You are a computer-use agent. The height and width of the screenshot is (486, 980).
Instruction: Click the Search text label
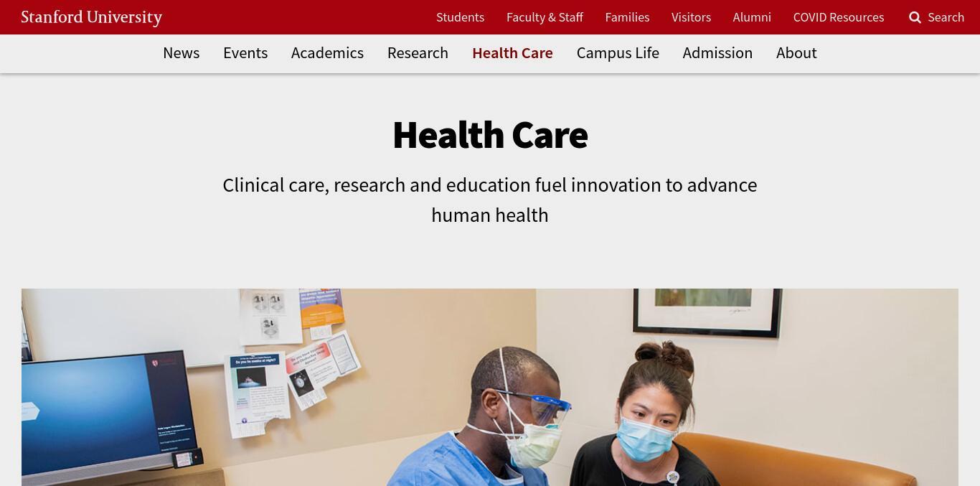tap(946, 17)
